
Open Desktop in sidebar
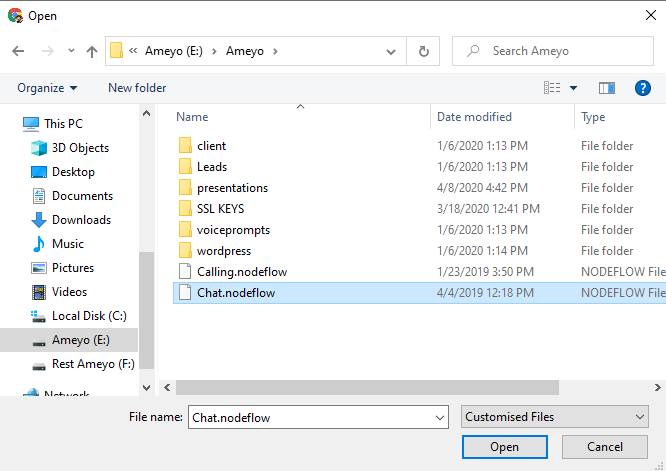pyautogui.click(x=63, y=172)
